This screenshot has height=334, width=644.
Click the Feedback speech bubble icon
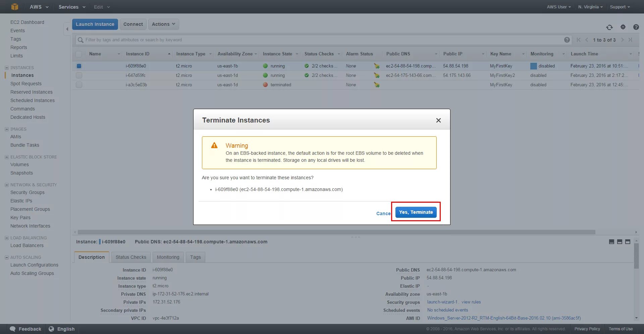coord(13,329)
